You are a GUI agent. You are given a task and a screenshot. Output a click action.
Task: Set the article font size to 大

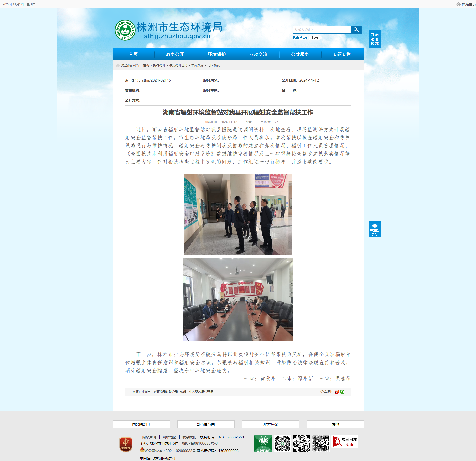click(269, 122)
